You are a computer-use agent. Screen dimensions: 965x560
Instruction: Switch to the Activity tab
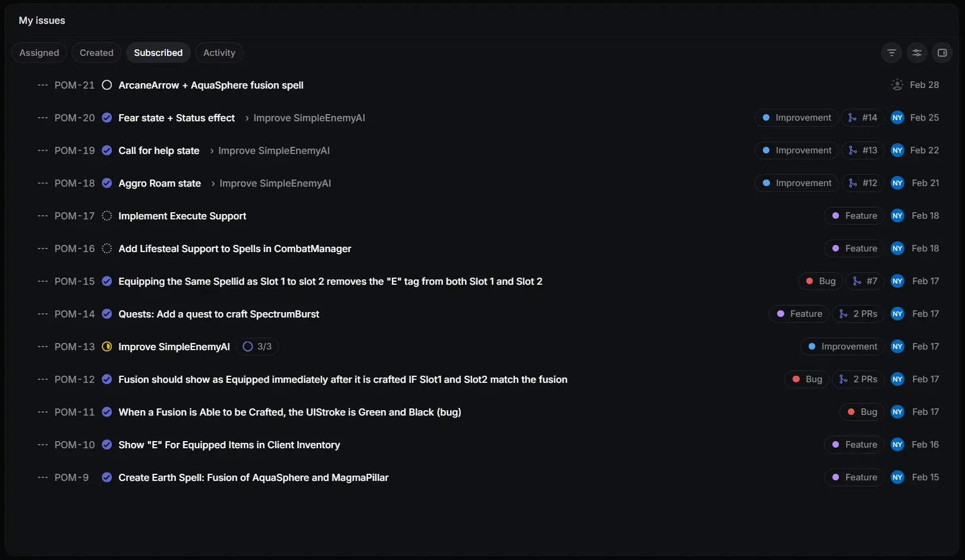point(219,53)
